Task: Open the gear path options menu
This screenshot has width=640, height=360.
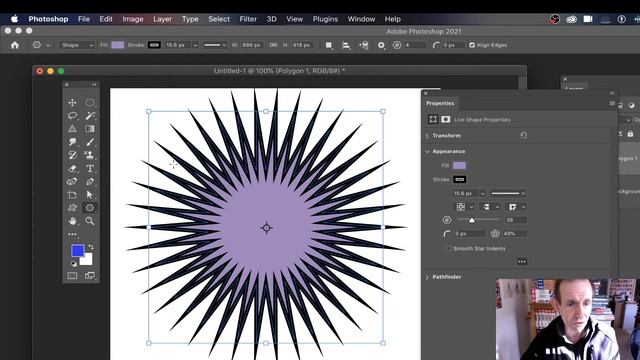Action: point(381,45)
